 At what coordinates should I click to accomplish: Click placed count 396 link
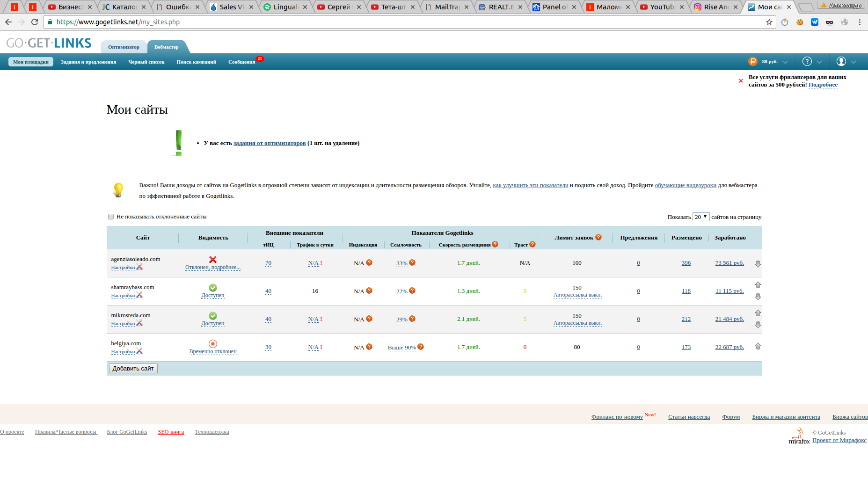tap(686, 263)
